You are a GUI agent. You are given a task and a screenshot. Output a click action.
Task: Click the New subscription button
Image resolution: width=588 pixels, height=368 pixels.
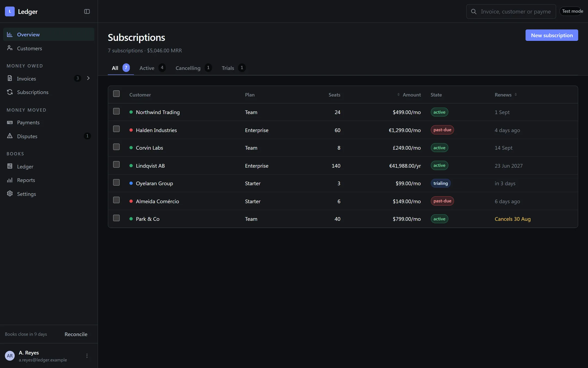pos(552,35)
